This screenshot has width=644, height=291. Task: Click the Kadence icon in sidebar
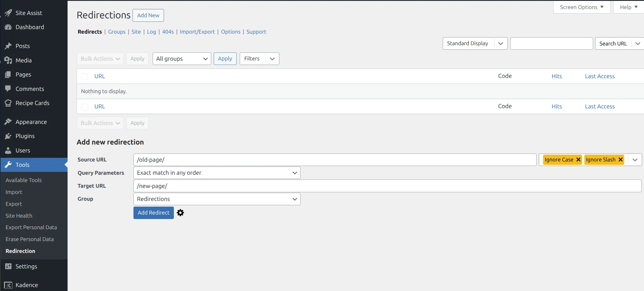click(x=8, y=285)
